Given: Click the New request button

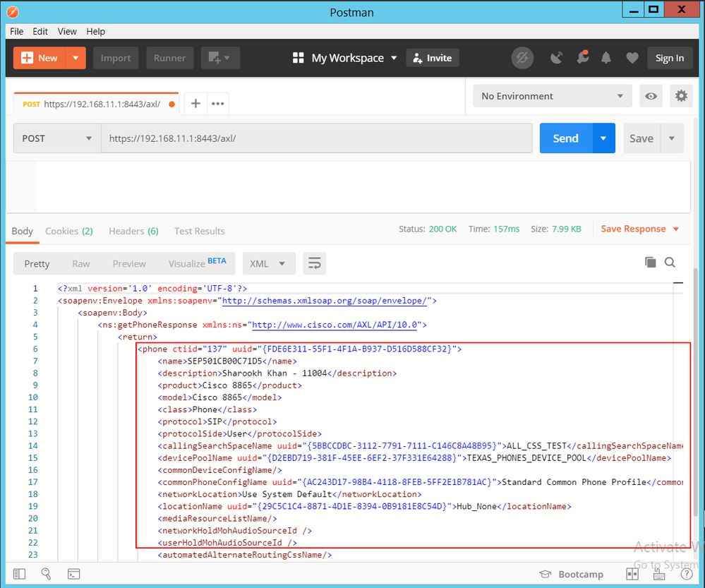Looking at the screenshot, I should point(40,58).
